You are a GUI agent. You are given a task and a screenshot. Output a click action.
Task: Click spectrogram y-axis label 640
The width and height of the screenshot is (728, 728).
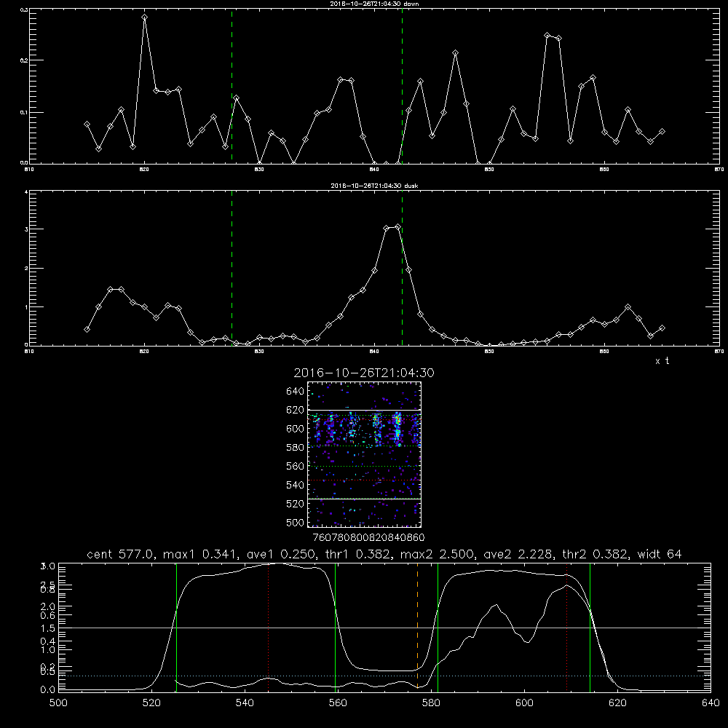[296, 392]
